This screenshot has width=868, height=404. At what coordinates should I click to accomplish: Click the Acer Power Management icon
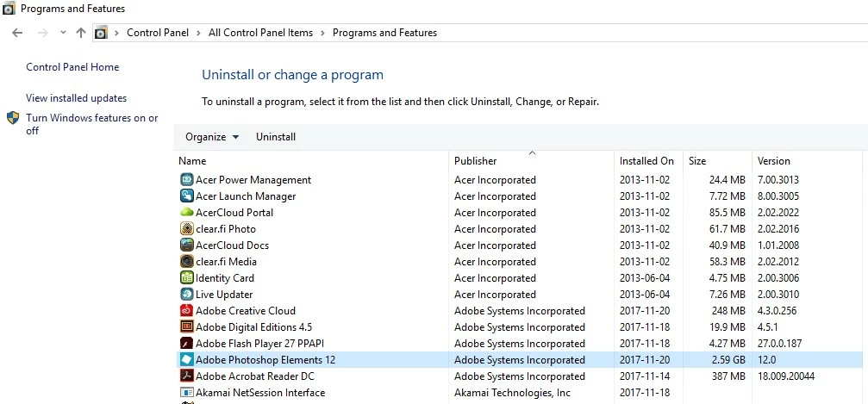coord(186,180)
